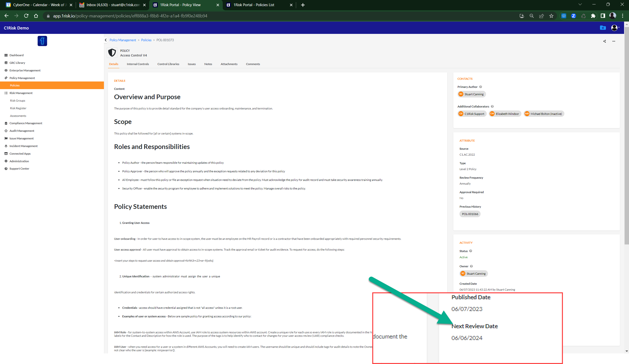Click help icon next to Status
Image resolution: width=629 pixels, height=364 pixels.
(x=471, y=251)
